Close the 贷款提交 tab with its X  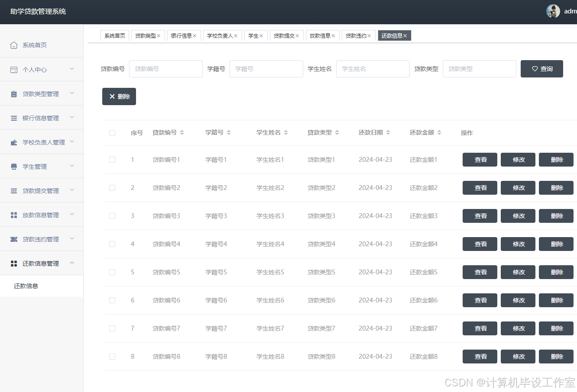[x=297, y=36]
